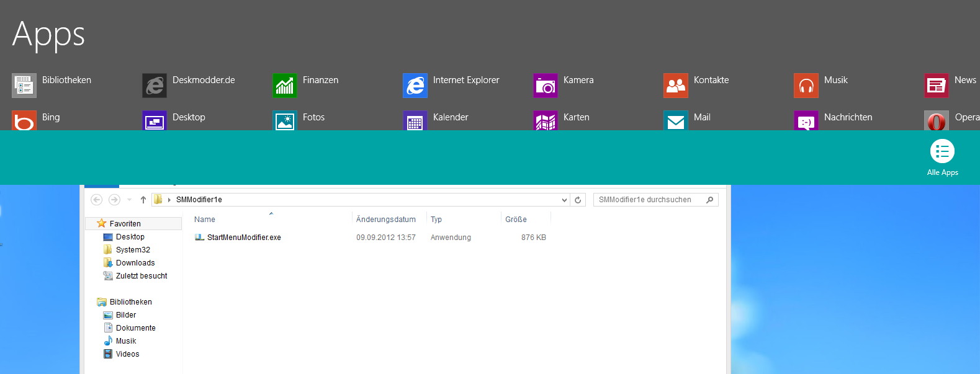Click the SMModifier1e durchsuchen search field

point(656,200)
